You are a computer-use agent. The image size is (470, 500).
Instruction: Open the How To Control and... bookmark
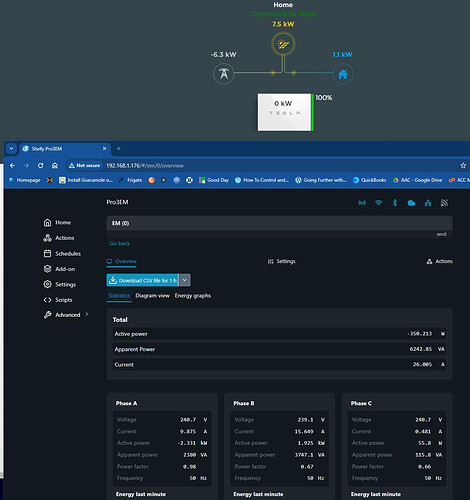coord(262,180)
